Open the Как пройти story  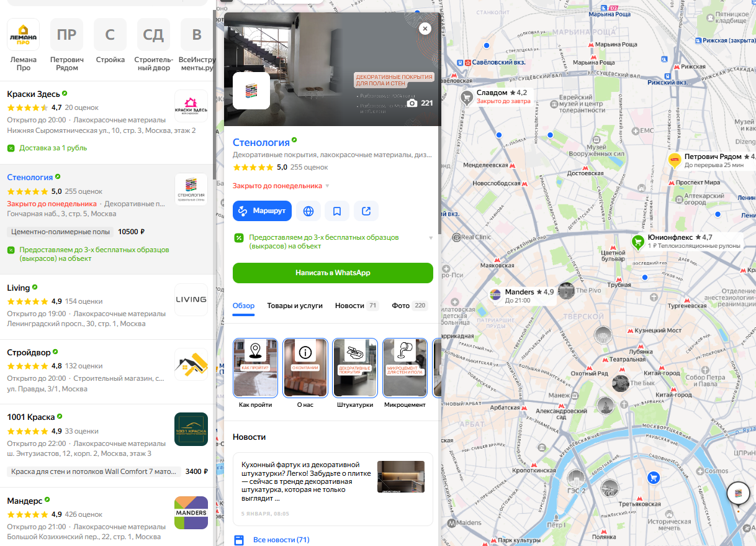click(255, 373)
